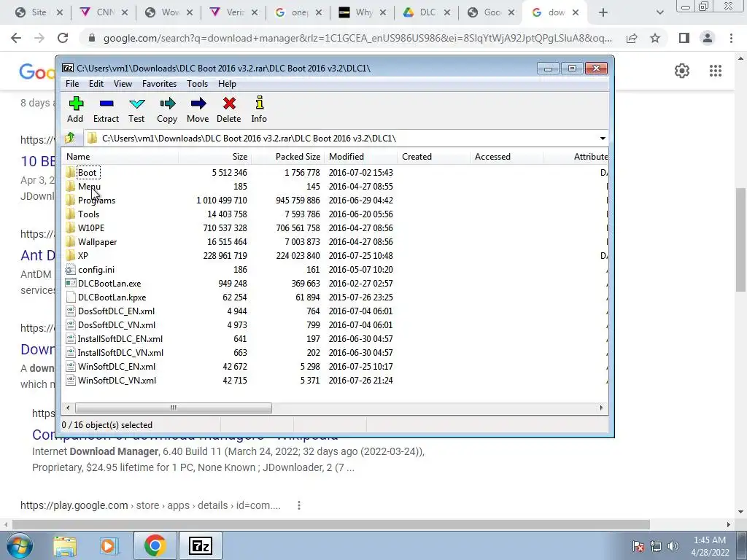Select the DLCBootLan.kpxe file icon
Image resolution: width=747 pixels, height=560 pixels.
(x=71, y=297)
